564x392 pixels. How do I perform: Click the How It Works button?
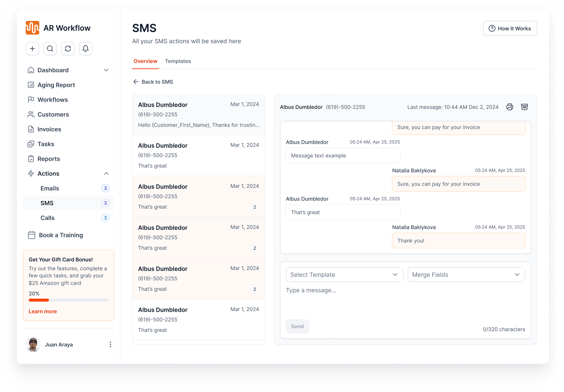tap(510, 28)
